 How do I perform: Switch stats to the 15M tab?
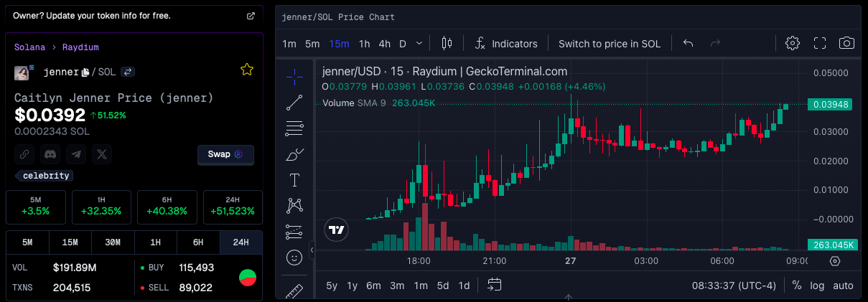coord(70,242)
